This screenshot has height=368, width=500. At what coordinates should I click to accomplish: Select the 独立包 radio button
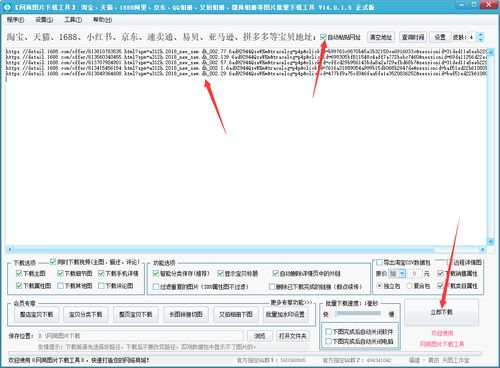pos(379,286)
